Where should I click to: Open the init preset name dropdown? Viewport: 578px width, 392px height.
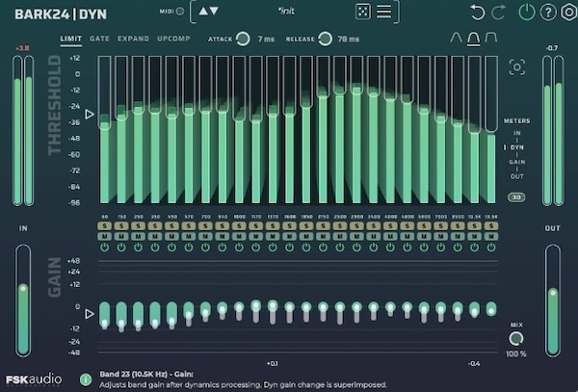pyautogui.click(x=286, y=12)
